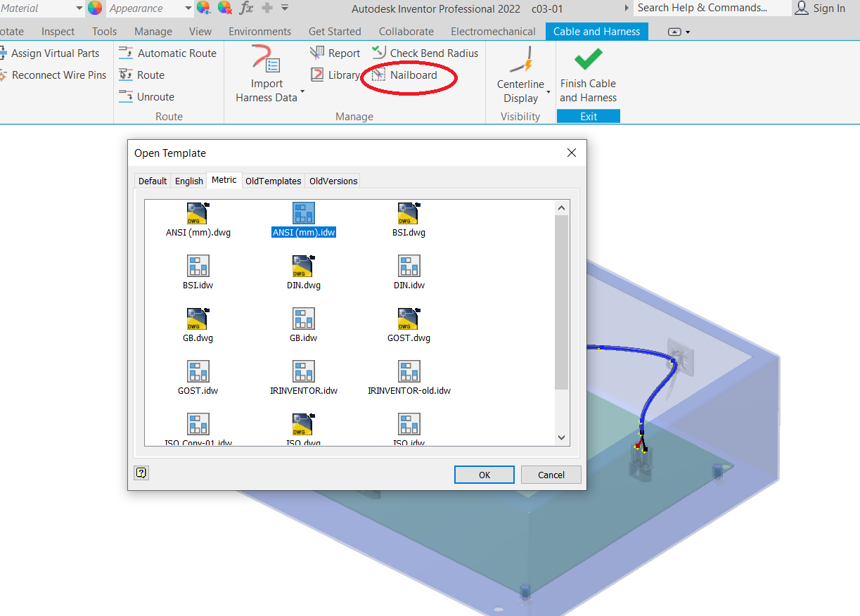Screen dimensions: 860x616
Task: Open the harness Report tool
Action: (335, 53)
